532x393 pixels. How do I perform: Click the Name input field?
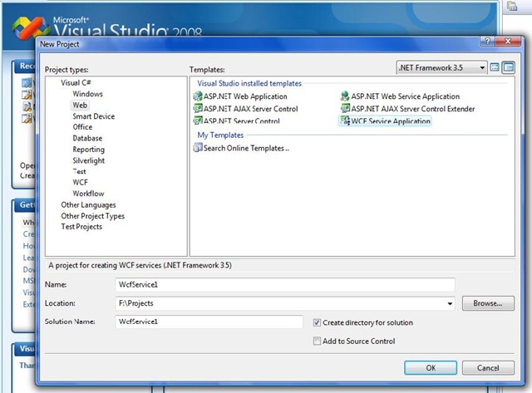(x=285, y=284)
